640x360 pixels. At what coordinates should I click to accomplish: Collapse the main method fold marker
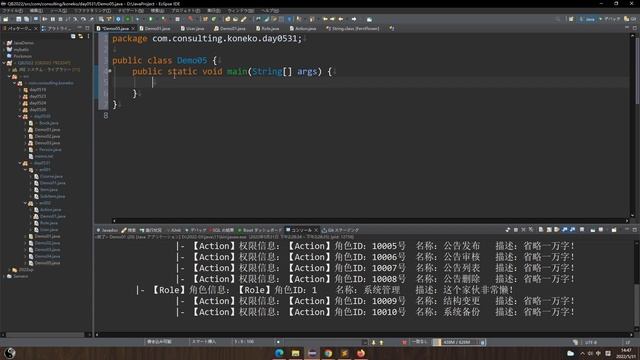click(109, 71)
